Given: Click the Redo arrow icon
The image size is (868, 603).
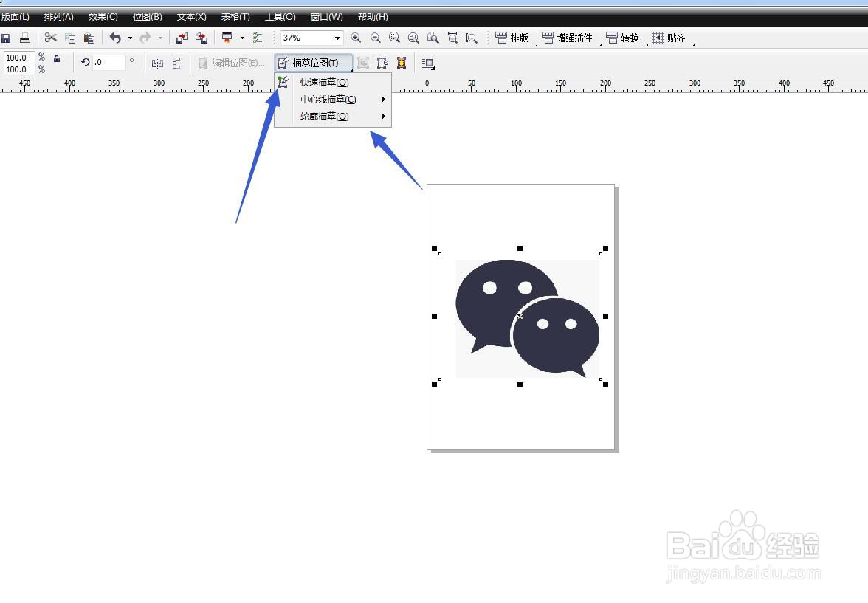Looking at the screenshot, I should click(x=145, y=38).
